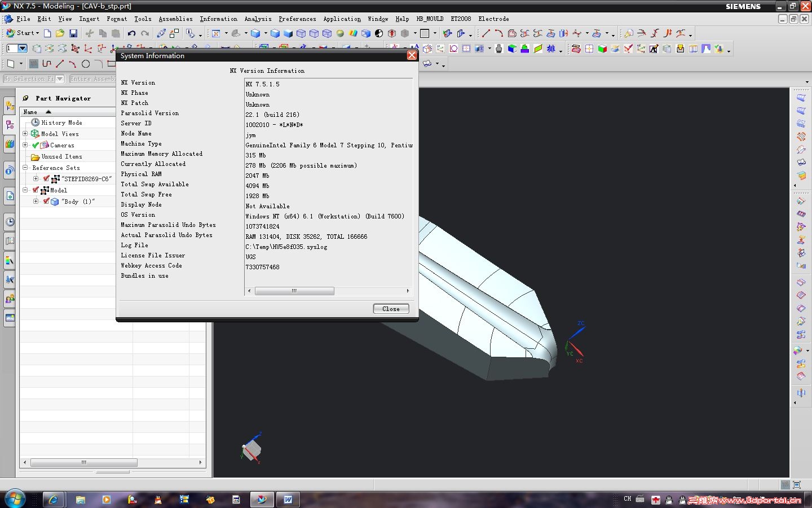Open the blue info broadcast sidebar tab
This screenshot has width=812, height=508.
pyautogui.click(x=10, y=170)
